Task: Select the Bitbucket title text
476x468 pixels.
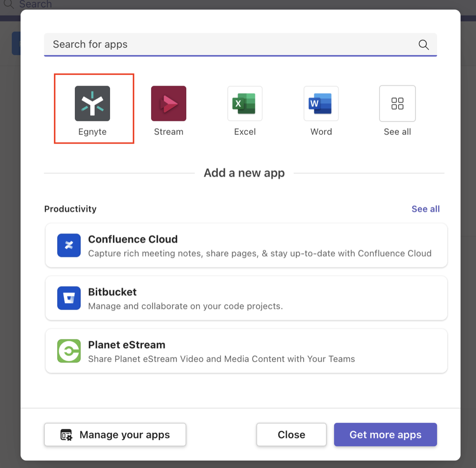Action: pos(112,292)
